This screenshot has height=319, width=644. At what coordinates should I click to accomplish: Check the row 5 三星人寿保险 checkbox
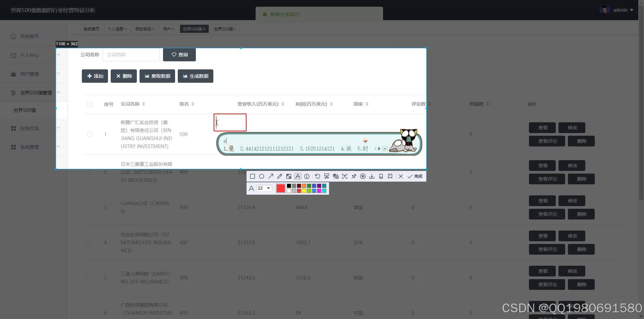pyautogui.click(x=90, y=278)
